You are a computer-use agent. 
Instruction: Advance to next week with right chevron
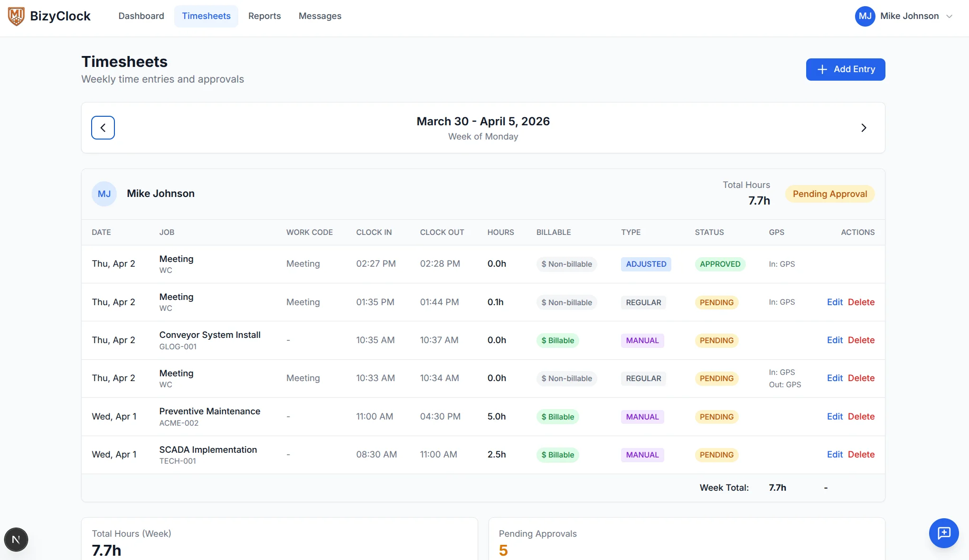pos(864,128)
